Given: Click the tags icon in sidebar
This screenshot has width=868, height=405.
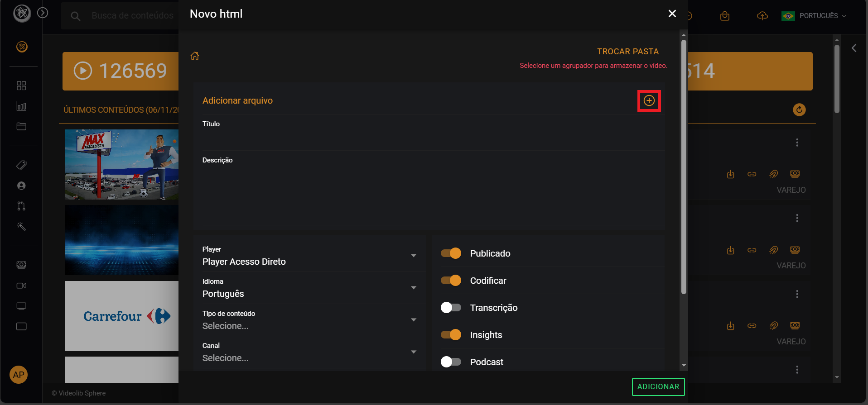Looking at the screenshot, I should tap(21, 165).
